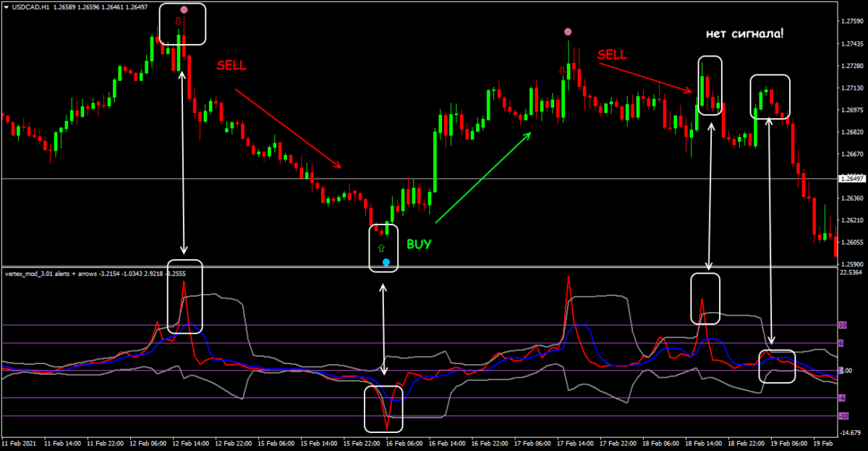Screen dimensions: 868x451
Task: Click the blue buy-signal dot
Action: pos(386,262)
